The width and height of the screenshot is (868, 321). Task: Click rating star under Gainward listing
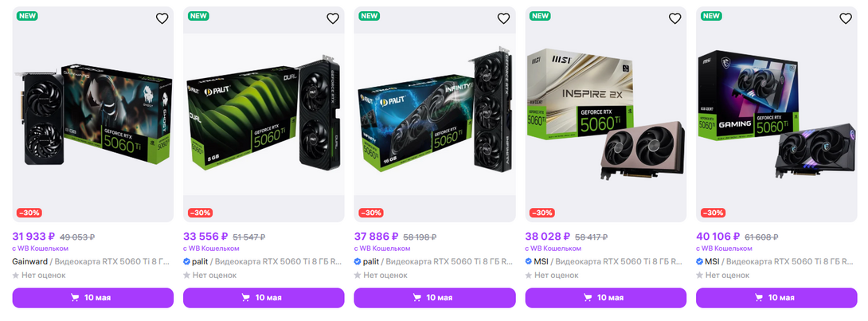click(15, 275)
